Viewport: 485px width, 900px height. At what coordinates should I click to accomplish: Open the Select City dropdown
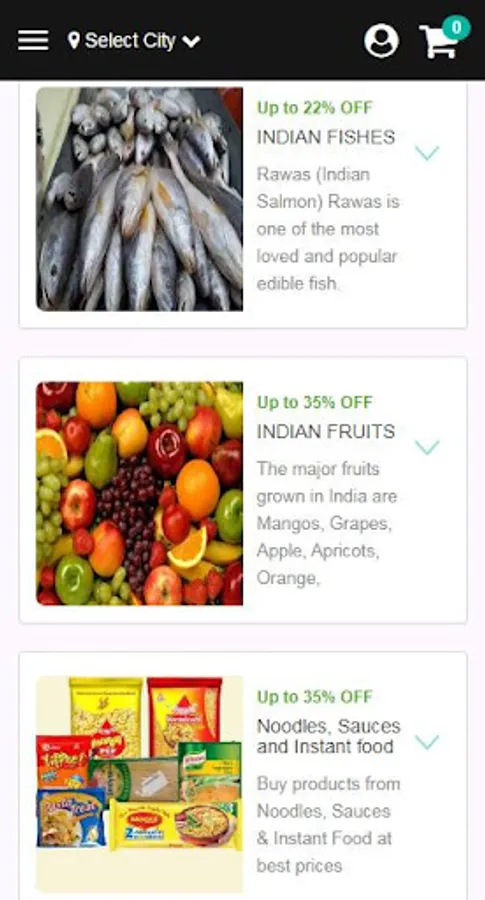(x=134, y=41)
